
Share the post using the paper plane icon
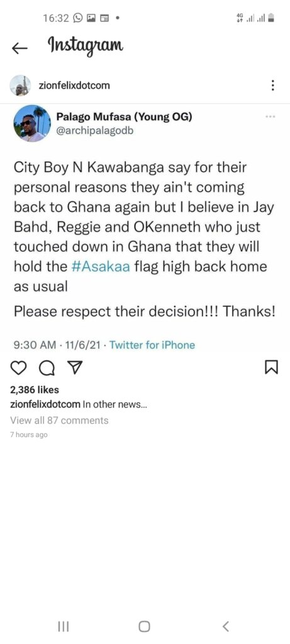[x=75, y=367]
